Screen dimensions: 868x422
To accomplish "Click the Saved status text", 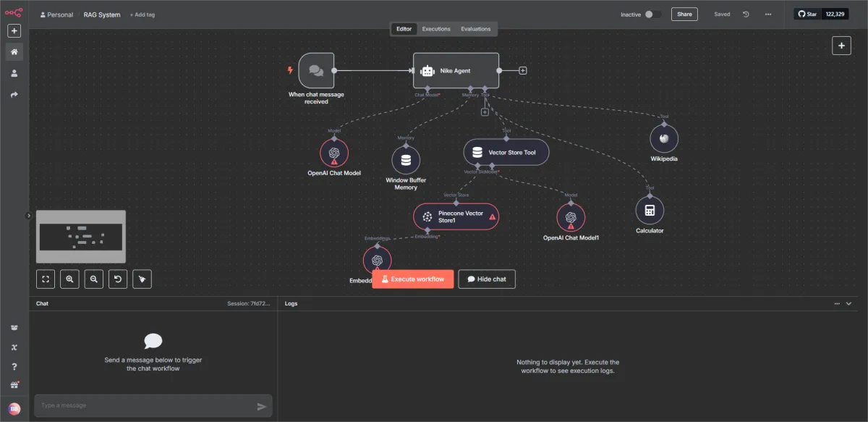I will [x=722, y=14].
